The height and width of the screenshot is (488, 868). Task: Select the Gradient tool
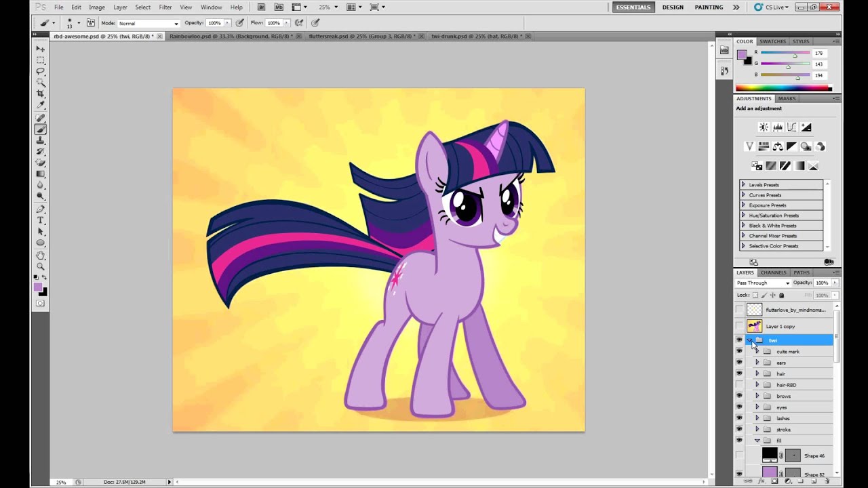click(41, 174)
